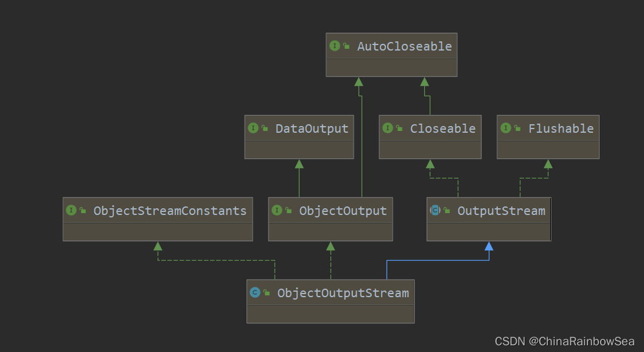Click the interface icon beside AutoCloseable

[x=334, y=46]
